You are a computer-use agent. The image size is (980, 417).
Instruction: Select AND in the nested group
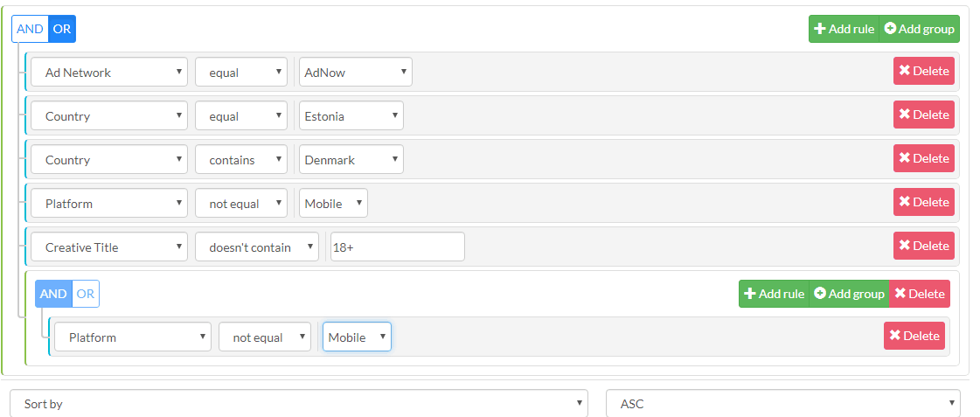click(x=53, y=294)
